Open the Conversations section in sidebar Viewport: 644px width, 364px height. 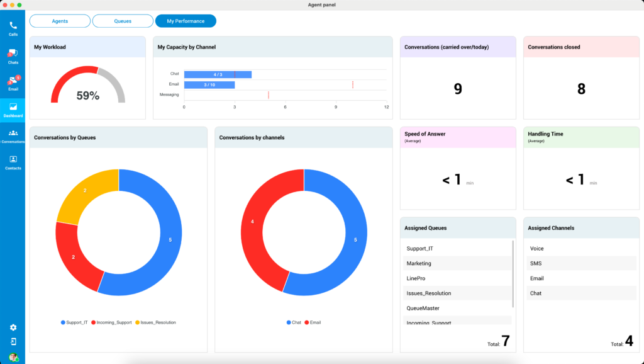click(13, 136)
